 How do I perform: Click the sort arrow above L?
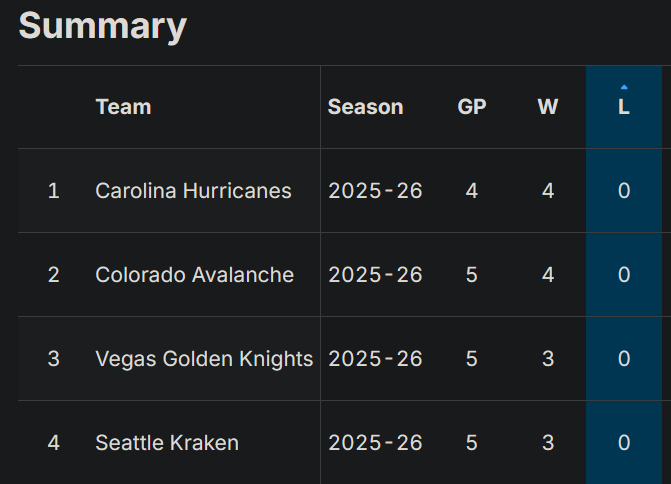click(x=624, y=87)
